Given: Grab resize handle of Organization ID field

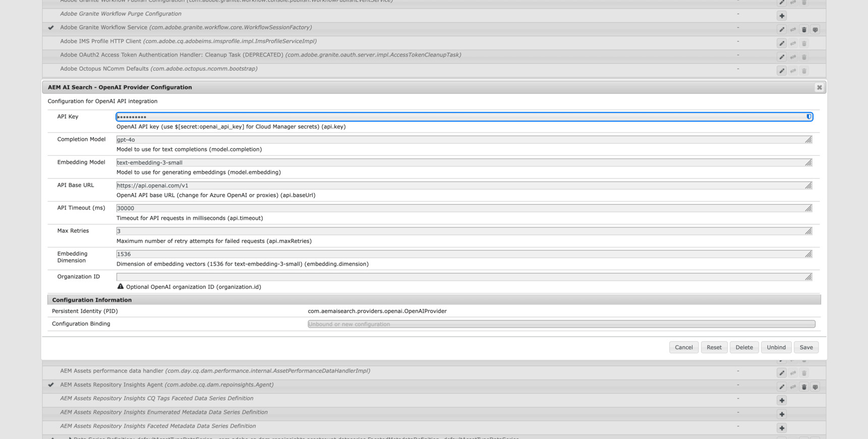Looking at the screenshot, I should point(808,277).
